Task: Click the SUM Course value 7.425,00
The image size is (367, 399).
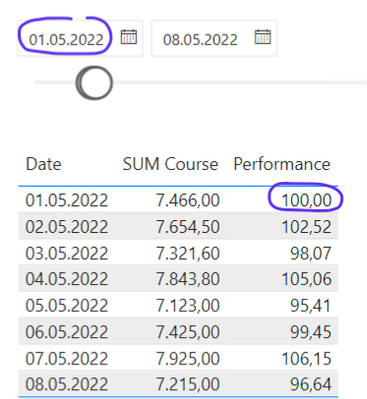Action: [x=188, y=332]
